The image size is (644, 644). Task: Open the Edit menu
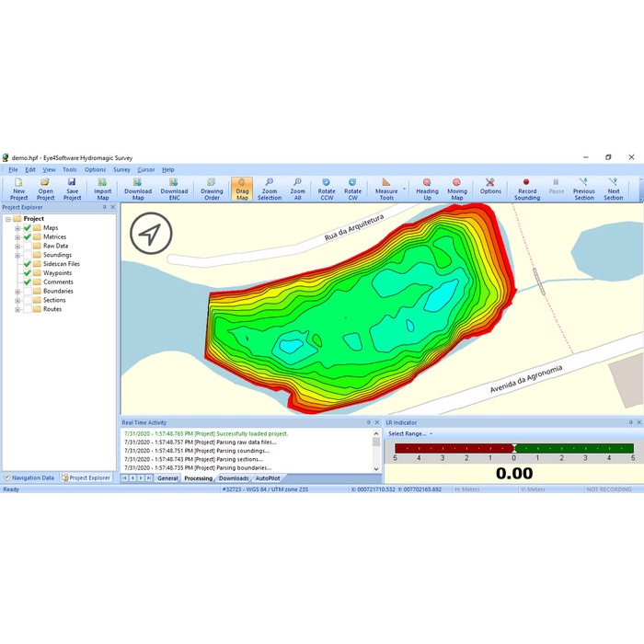[x=30, y=169]
